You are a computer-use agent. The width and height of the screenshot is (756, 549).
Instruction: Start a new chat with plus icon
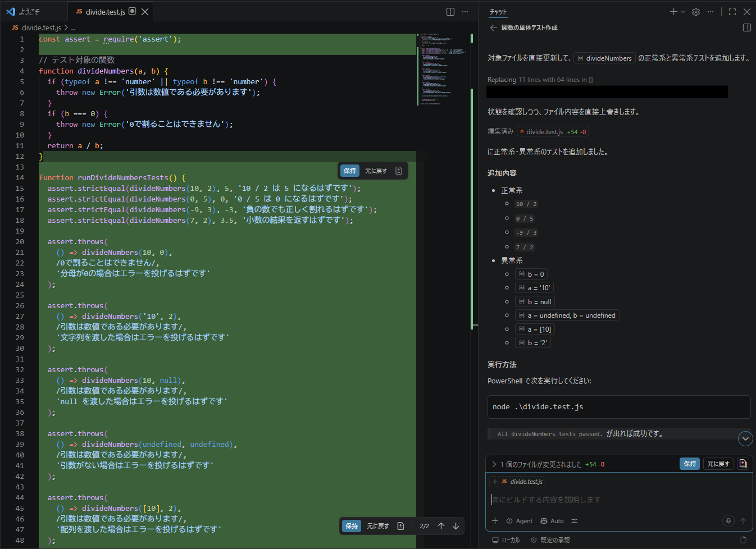[673, 11]
